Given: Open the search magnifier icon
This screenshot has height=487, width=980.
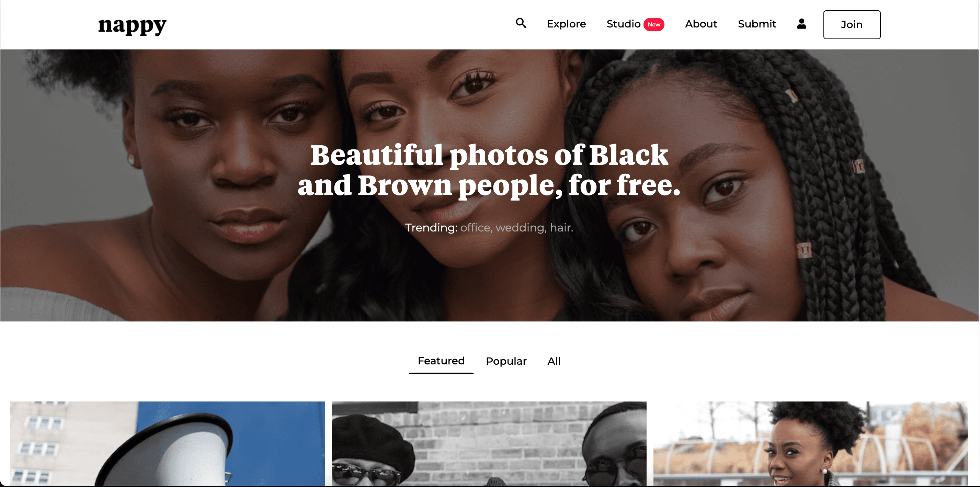Looking at the screenshot, I should 521,24.
